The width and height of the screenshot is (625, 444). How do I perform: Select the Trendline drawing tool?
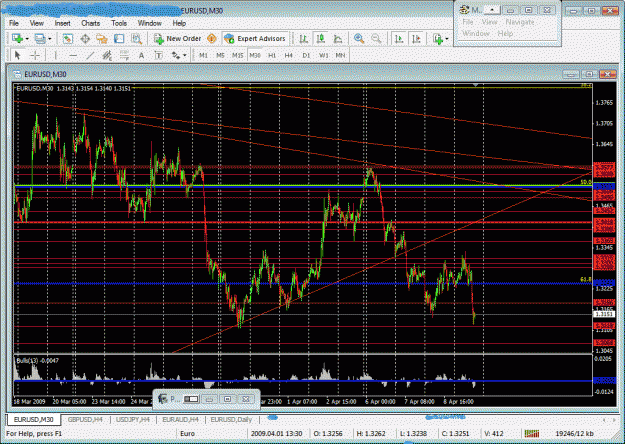(x=90, y=55)
